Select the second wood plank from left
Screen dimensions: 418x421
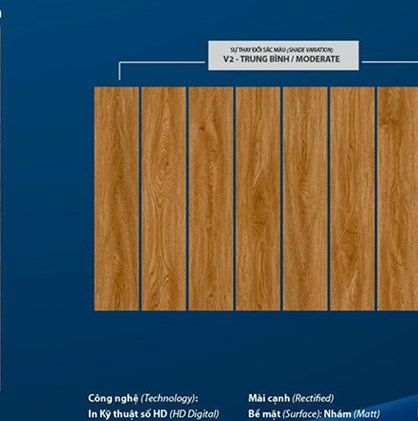(x=164, y=199)
